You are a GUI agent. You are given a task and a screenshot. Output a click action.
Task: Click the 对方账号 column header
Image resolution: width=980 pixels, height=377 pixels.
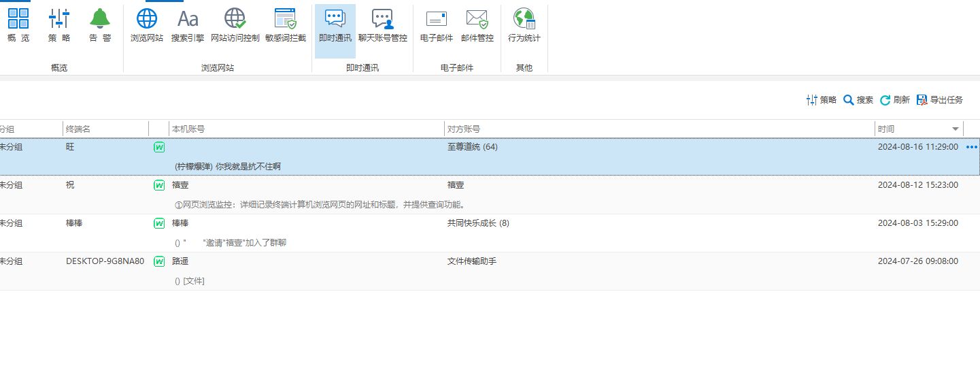(660, 129)
